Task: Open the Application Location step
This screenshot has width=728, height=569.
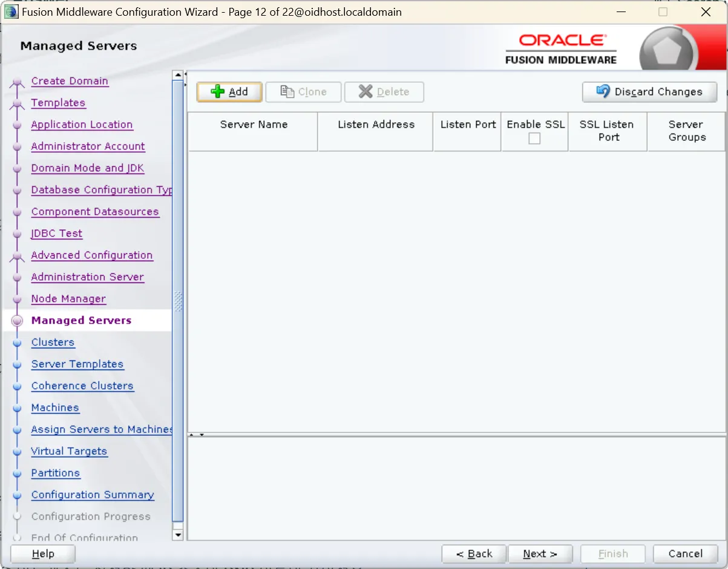Action: [82, 125]
